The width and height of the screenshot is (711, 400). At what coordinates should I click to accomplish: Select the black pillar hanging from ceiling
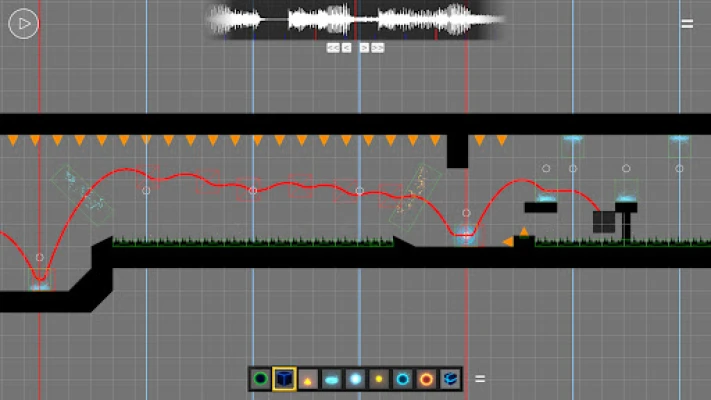pyautogui.click(x=457, y=151)
